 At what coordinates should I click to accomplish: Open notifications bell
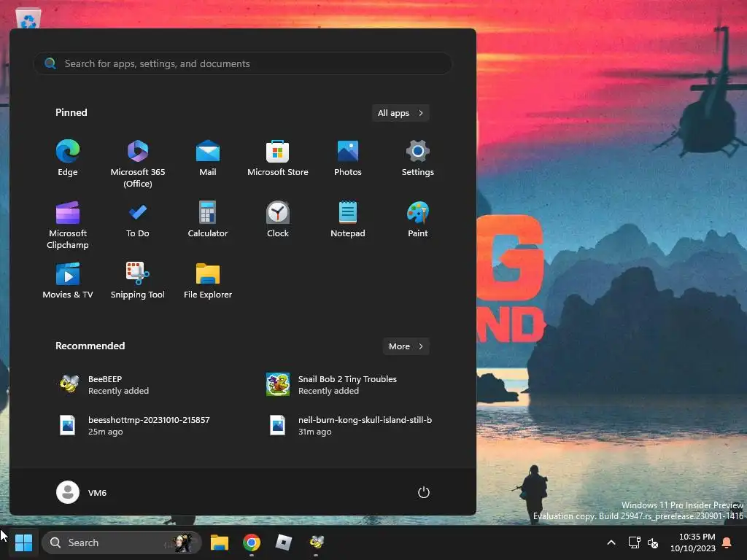pos(727,542)
